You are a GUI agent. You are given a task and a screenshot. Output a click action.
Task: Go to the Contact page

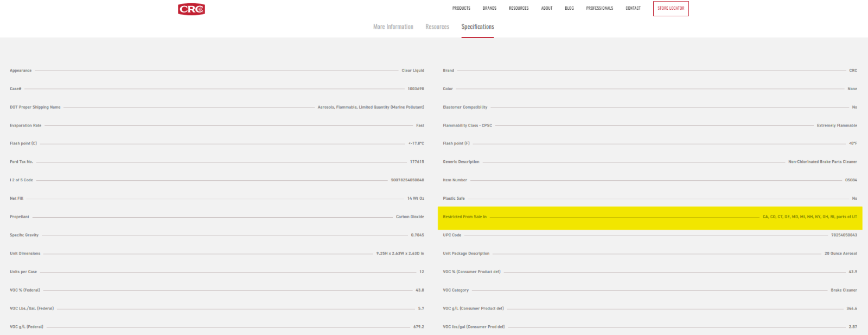point(633,9)
